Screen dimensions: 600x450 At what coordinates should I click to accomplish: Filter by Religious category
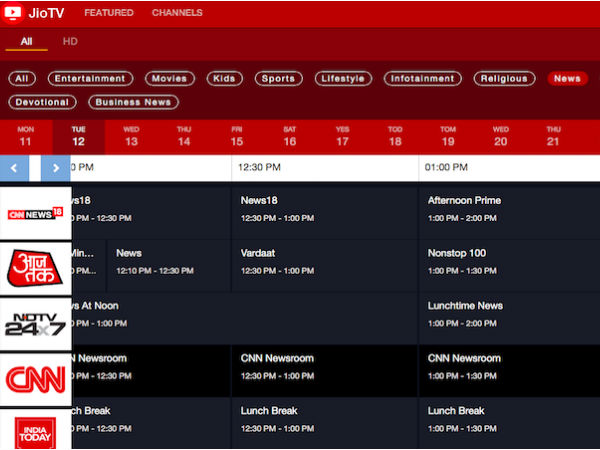(504, 78)
